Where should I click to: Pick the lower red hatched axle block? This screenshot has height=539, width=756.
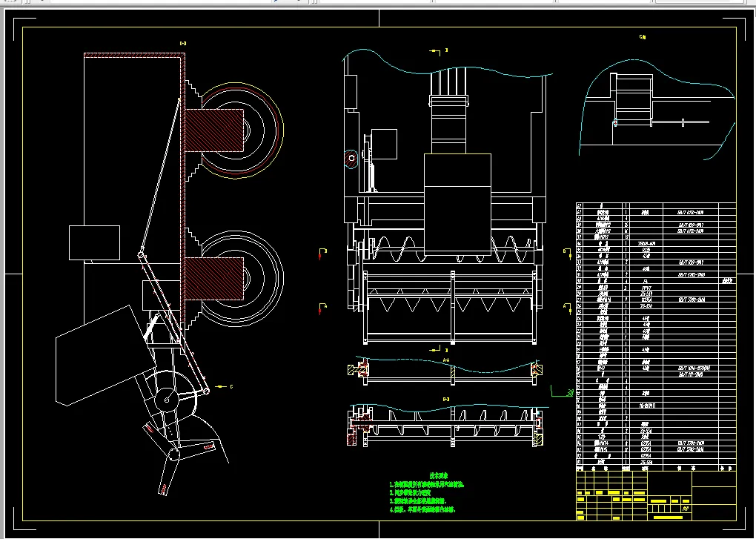pyautogui.click(x=214, y=278)
